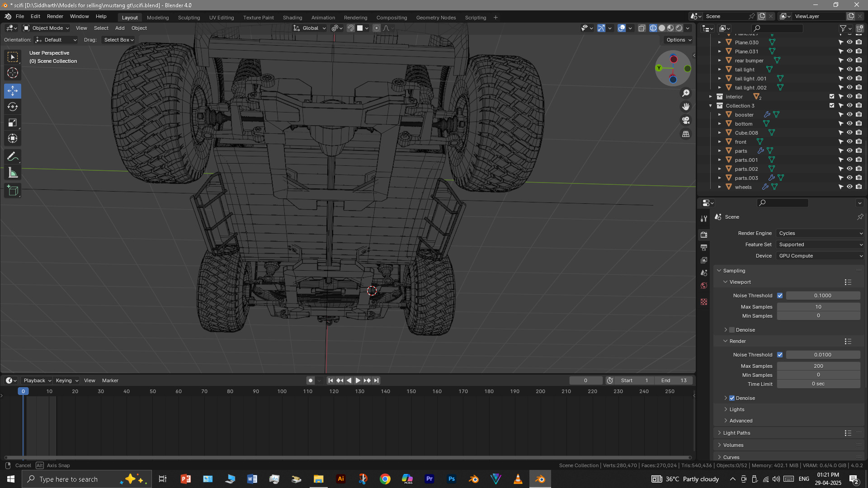Toggle X-ray view in header
Image resolution: width=868 pixels, height=488 pixels.
click(642, 28)
